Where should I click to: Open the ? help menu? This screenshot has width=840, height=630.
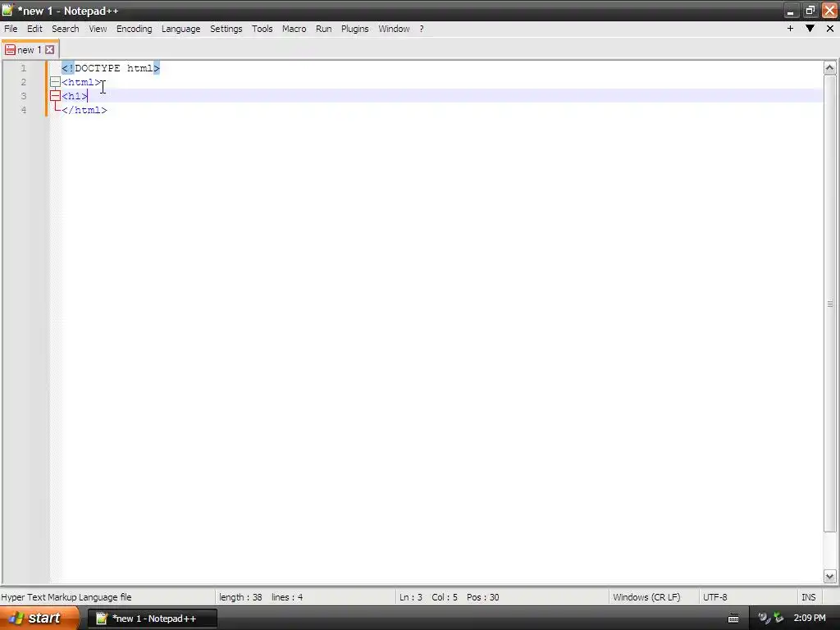tap(422, 29)
